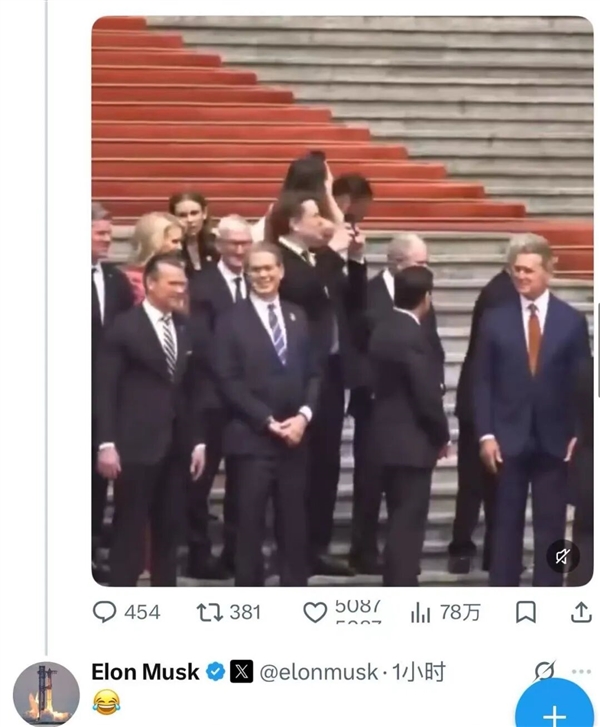The height and width of the screenshot is (727, 600).
Task: Open the red carpet stairs video
Action: pyautogui.click(x=342, y=301)
